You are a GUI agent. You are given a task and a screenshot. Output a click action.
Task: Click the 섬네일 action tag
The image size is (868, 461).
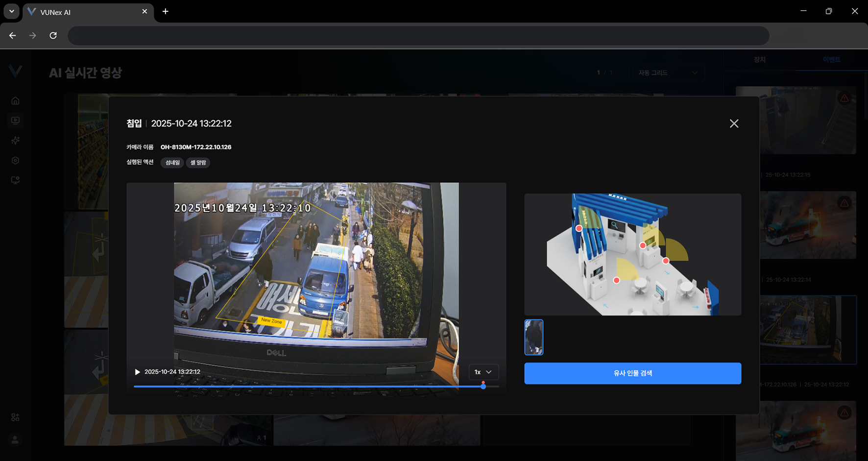click(x=172, y=163)
